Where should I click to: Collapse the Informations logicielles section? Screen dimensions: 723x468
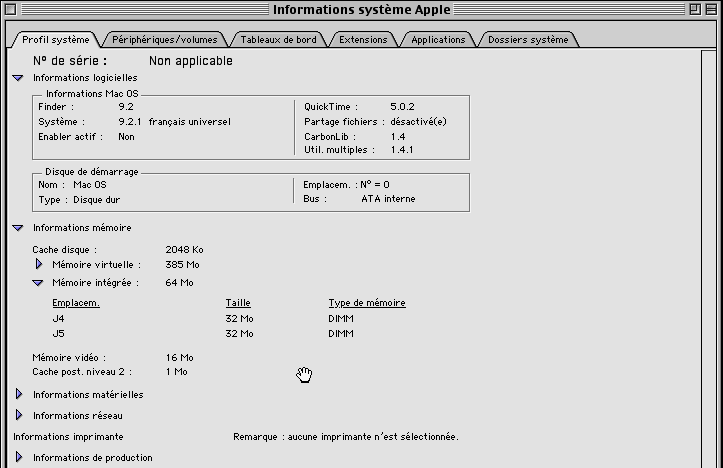coord(18,78)
